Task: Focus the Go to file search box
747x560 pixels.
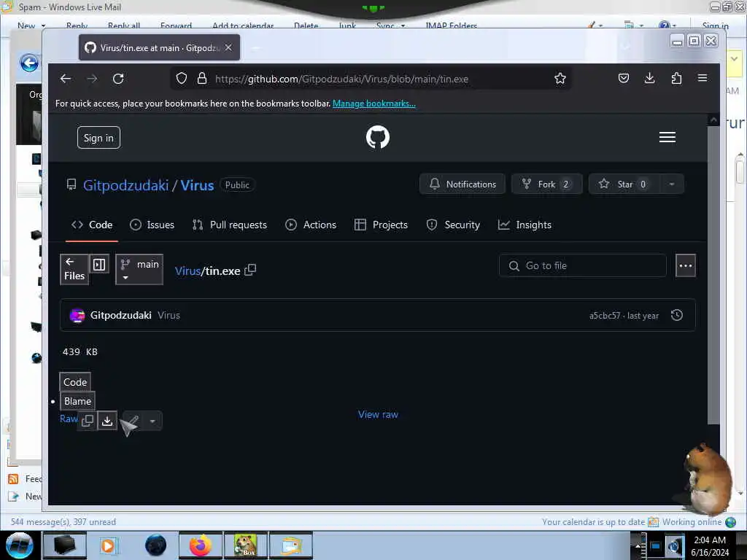Action: [x=582, y=265]
